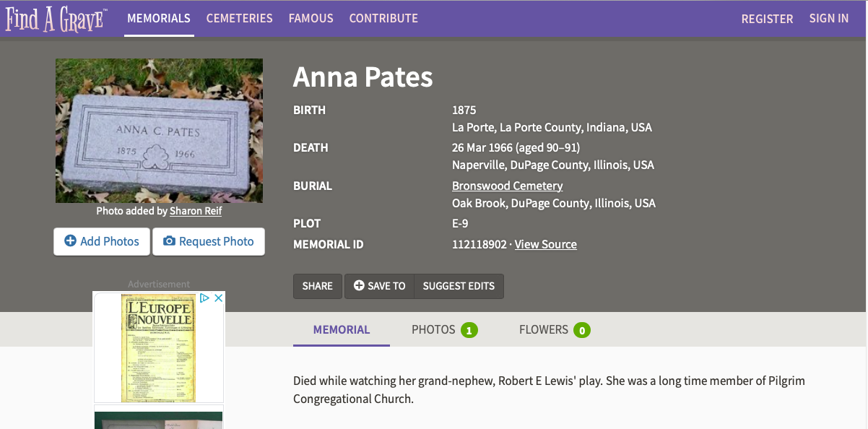Open the Contribute menu
Viewport: 868px width, 429px height.
383,18
